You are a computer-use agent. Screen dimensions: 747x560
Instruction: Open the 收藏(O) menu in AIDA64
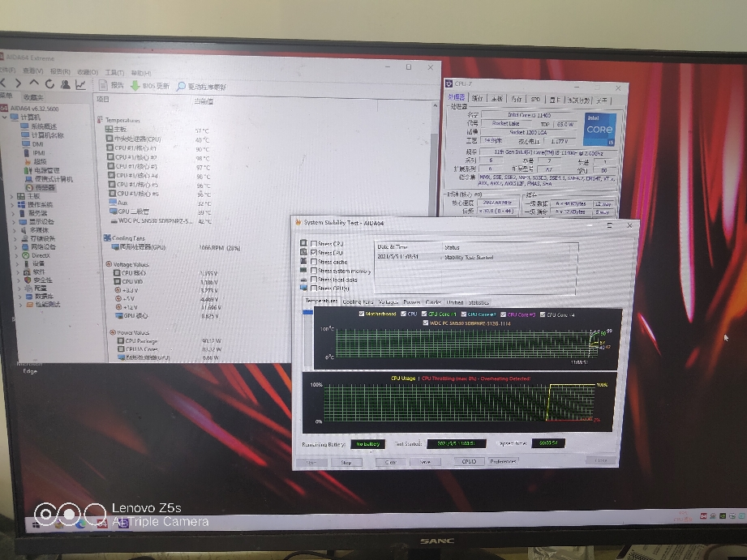(x=88, y=72)
